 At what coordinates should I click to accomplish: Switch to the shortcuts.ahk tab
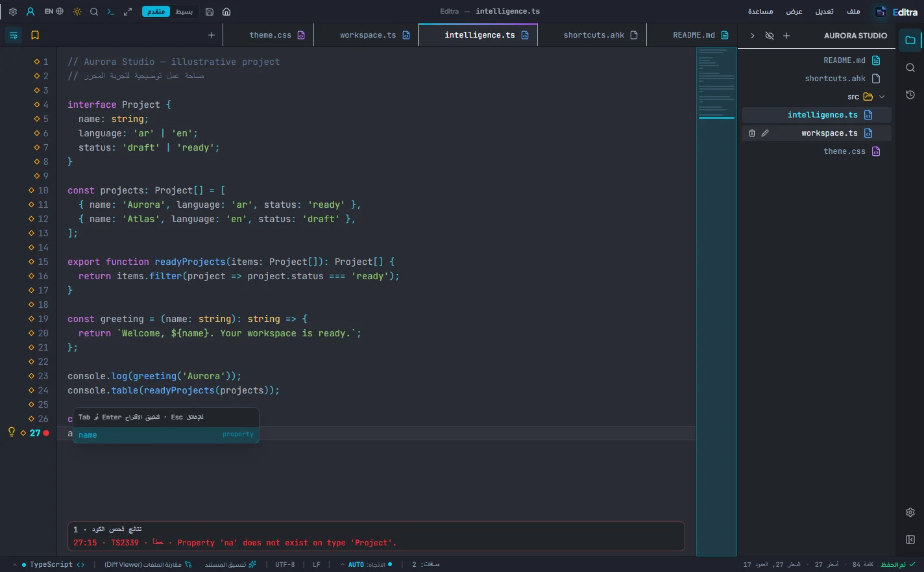pos(600,35)
